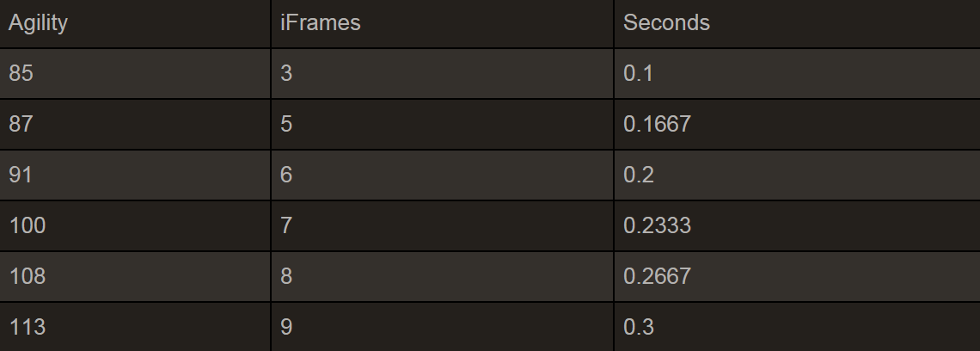Click the Seconds cell in the 91 Agility row
The width and height of the screenshot is (980, 351).
coord(639,175)
